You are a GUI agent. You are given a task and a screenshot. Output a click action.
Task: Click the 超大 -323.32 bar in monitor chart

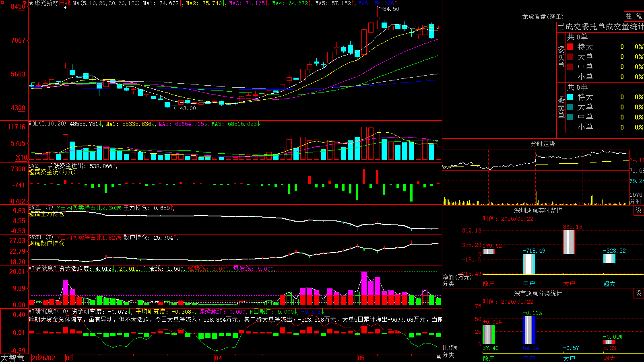coord(609,258)
